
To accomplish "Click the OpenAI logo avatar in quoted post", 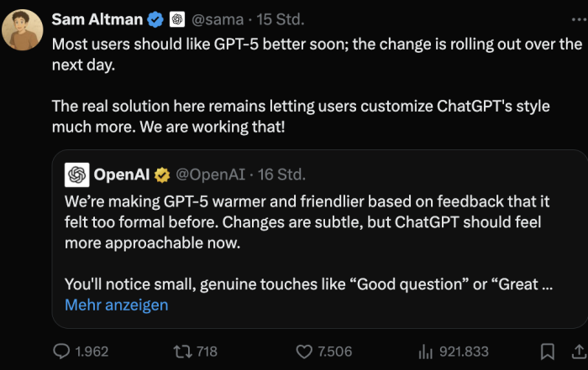I will point(77,175).
